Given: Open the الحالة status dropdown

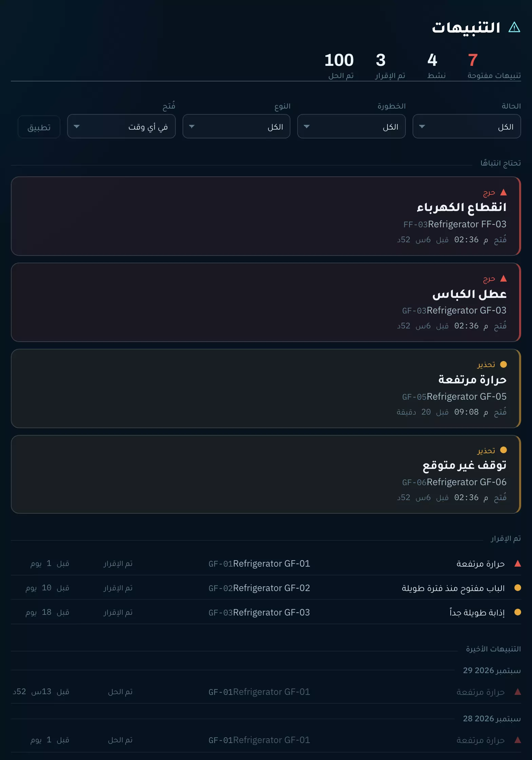Looking at the screenshot, I should pyautogui.click(x=467, y=126).
